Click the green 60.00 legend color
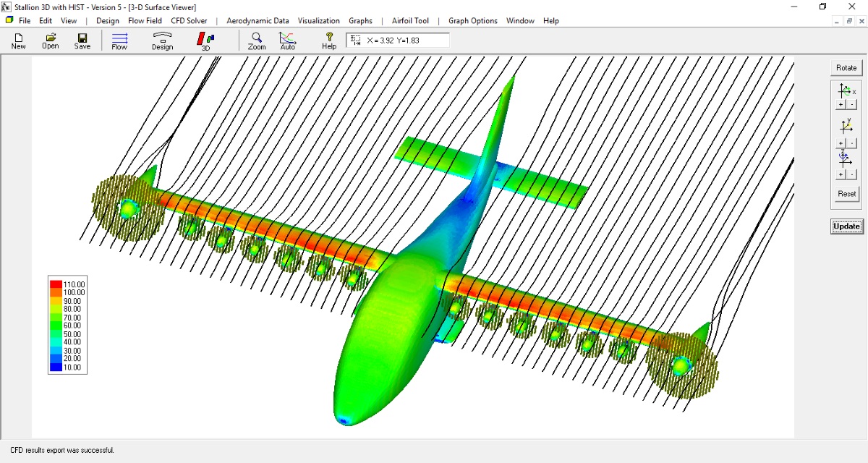This screenshot has width=868, height=463. point(56,326)
